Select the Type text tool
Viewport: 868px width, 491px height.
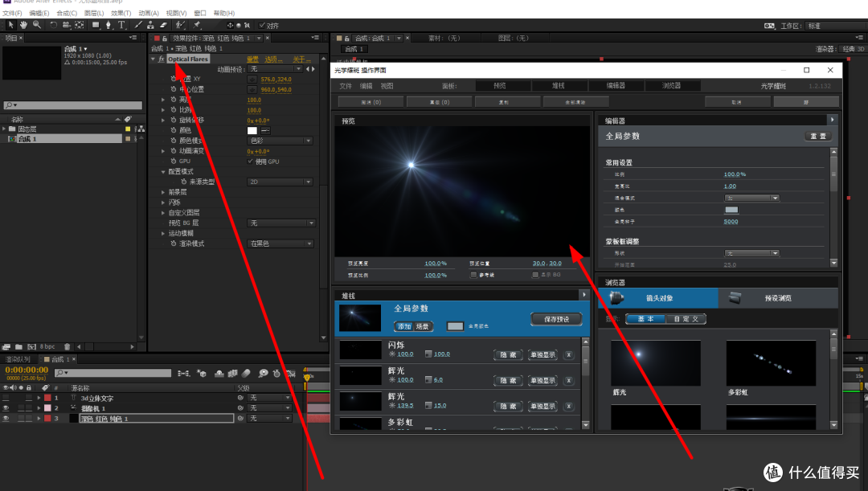click(122, 25)
